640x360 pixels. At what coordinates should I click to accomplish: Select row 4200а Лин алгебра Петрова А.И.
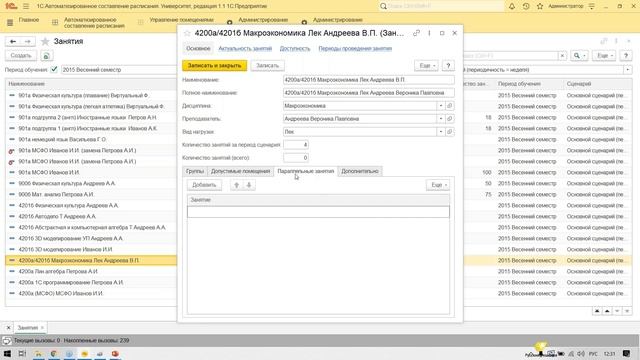tap(91, 271)
